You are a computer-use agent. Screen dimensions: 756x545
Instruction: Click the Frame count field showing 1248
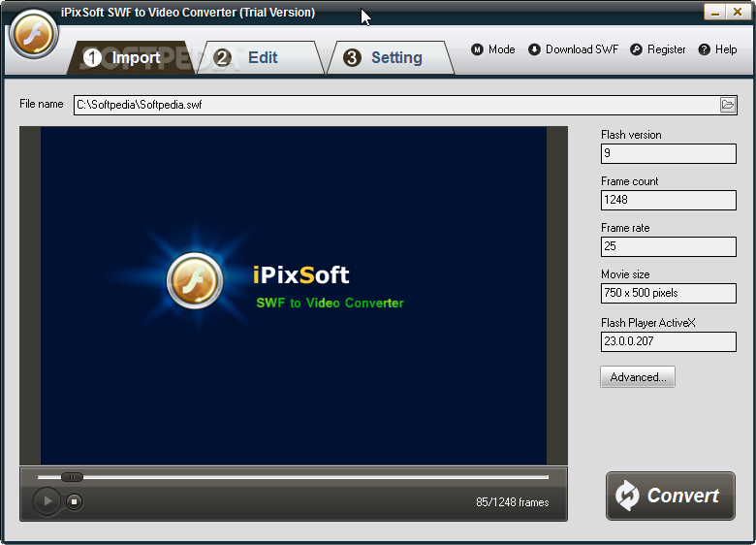click(x=668, y=200)
